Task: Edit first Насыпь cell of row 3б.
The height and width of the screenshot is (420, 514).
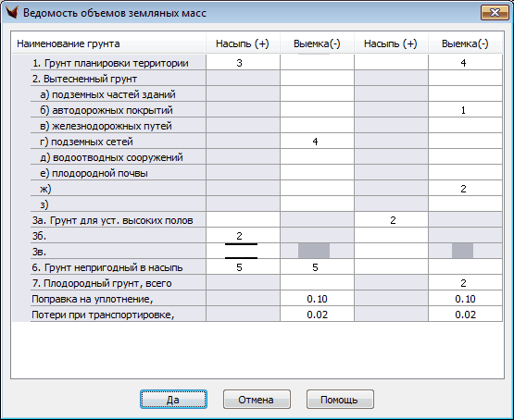Action: (243, 236)
